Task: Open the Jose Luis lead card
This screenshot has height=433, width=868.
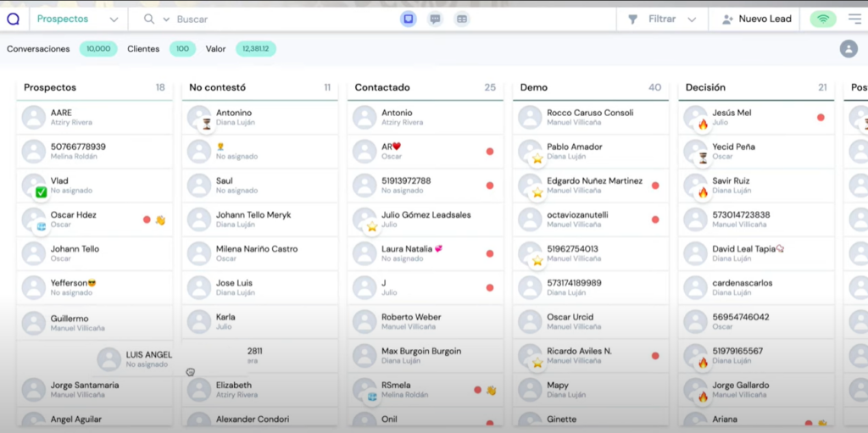Action: 259,287
